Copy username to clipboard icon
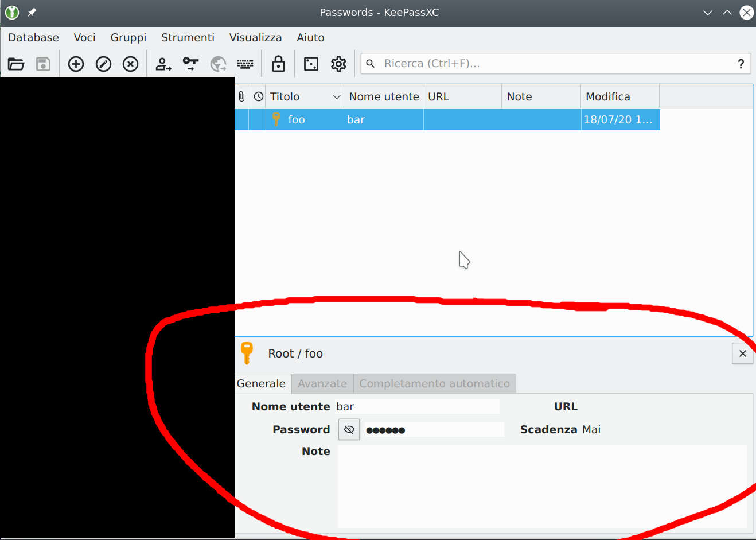The image size is (756, 540). 163,64
